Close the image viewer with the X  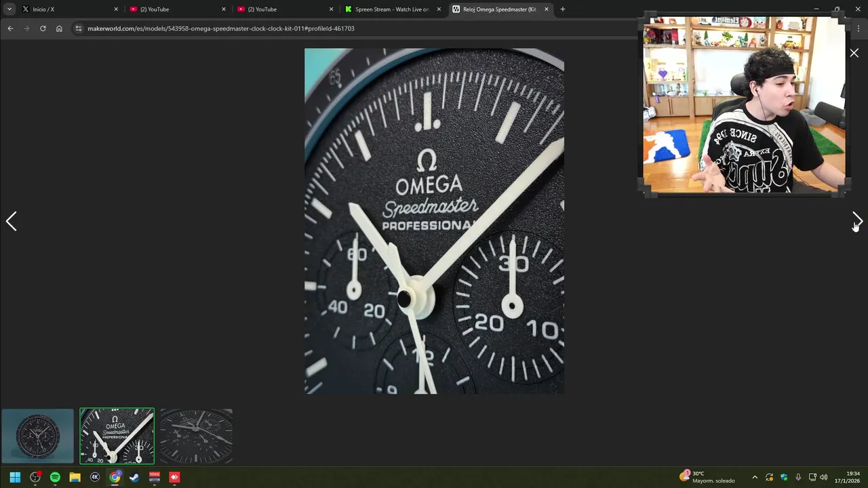click(854, 53)
